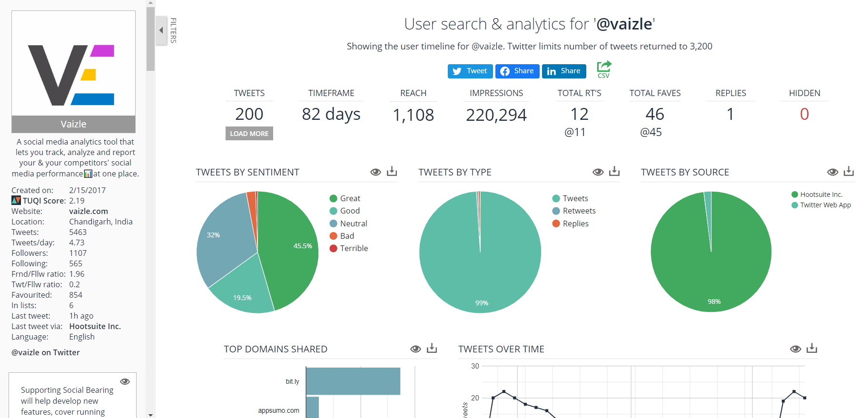
Task: Download the Tweets by Source chart
Action: pyautogui.click(x=849, y=171)
